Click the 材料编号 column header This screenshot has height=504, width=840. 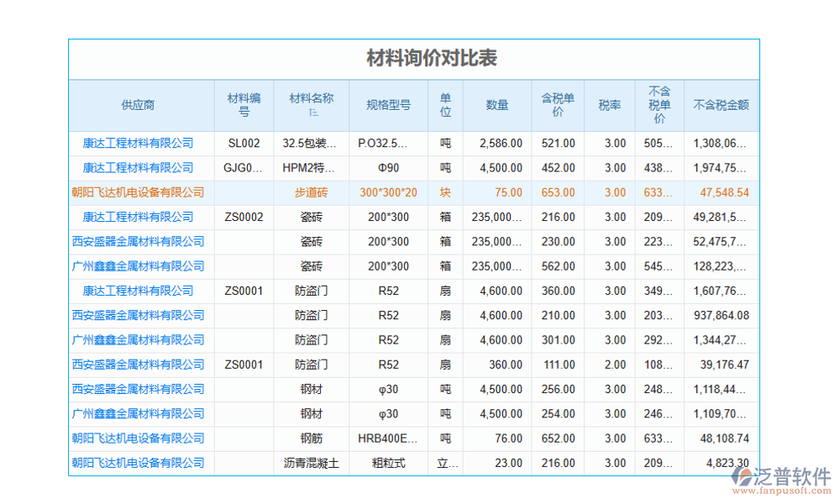coord(244,105)
